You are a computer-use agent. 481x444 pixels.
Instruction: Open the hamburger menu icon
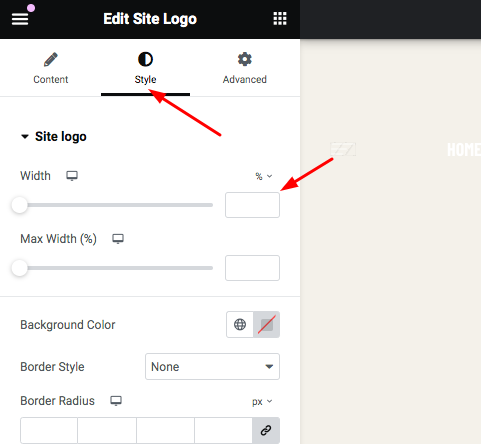20,19
